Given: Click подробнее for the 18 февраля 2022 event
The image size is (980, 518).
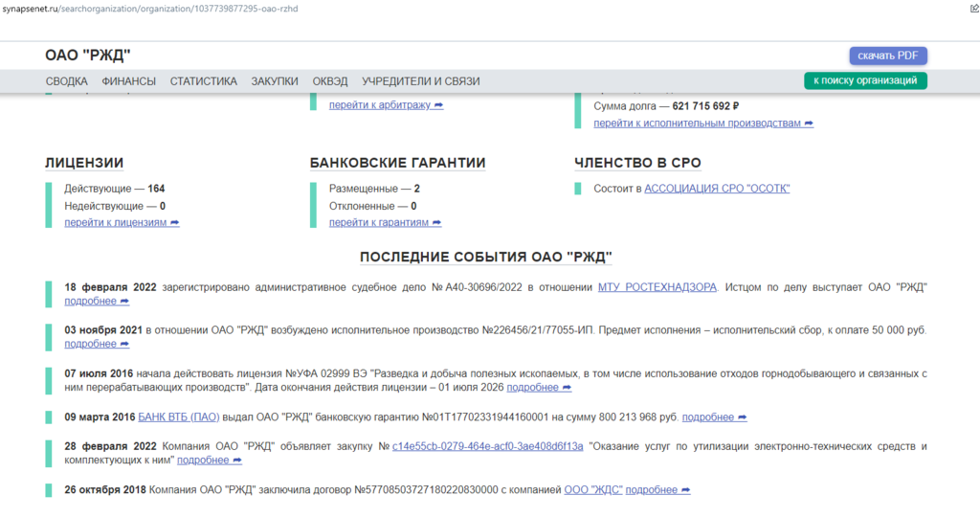Looking at the screenshot, I should click(97, 301).
